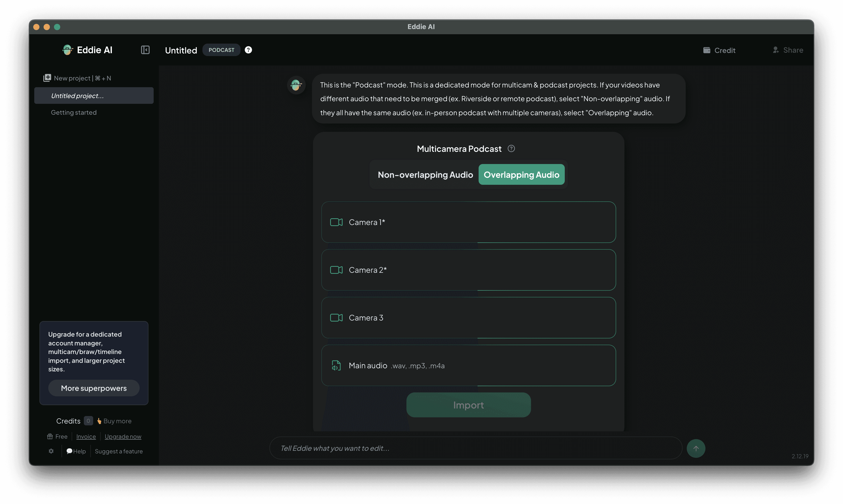Click the pointing hand Buy more icon
Viewport: 843px width, 504px height.
coord(99,421)
